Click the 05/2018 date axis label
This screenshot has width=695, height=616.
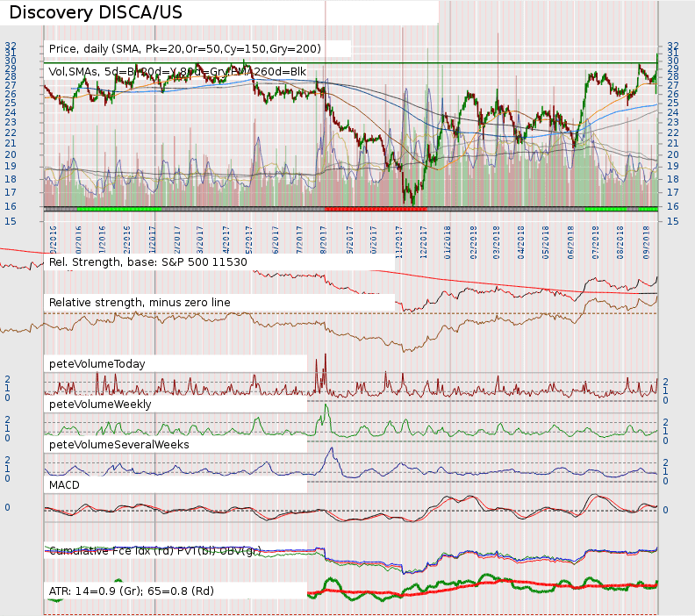pyautogui.click(x=546, y=242)
